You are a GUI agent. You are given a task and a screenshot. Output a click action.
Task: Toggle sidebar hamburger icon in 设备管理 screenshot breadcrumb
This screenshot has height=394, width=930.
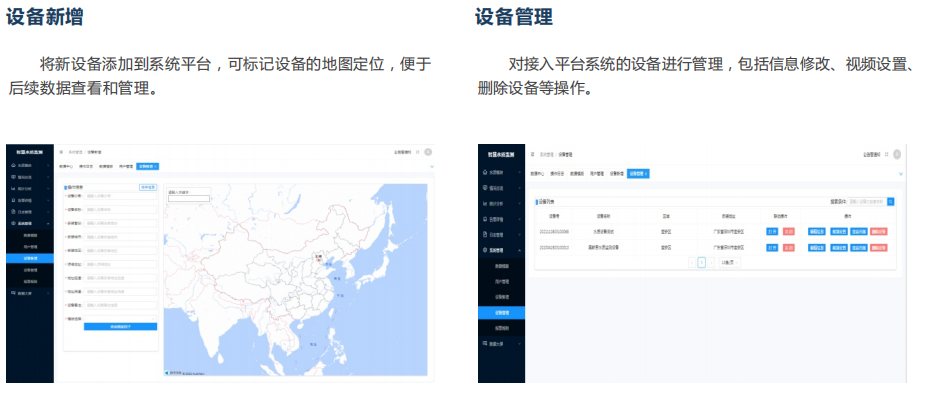[532, 154]
